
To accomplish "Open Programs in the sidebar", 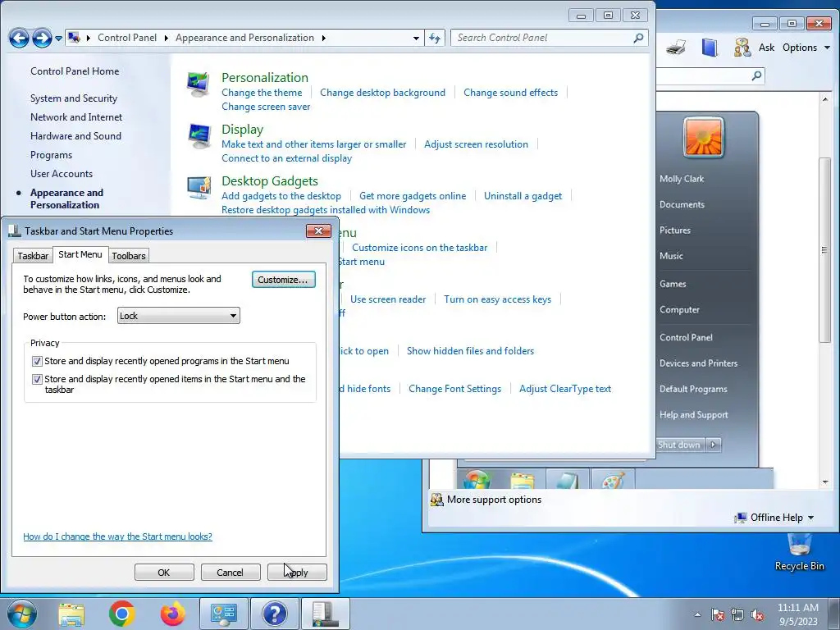I will point(51,155).
